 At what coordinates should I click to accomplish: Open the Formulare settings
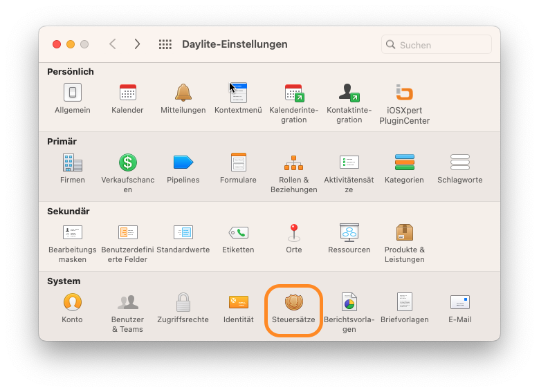click(x=238, y=162)
